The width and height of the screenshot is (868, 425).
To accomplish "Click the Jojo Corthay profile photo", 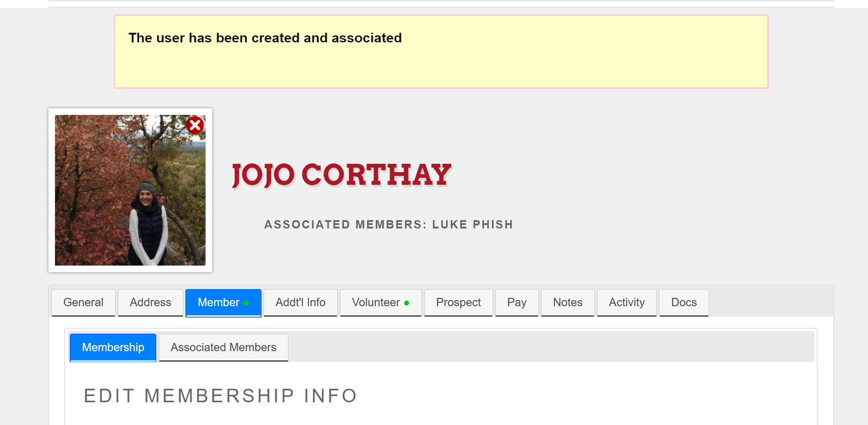I will [x=130, y=190].
